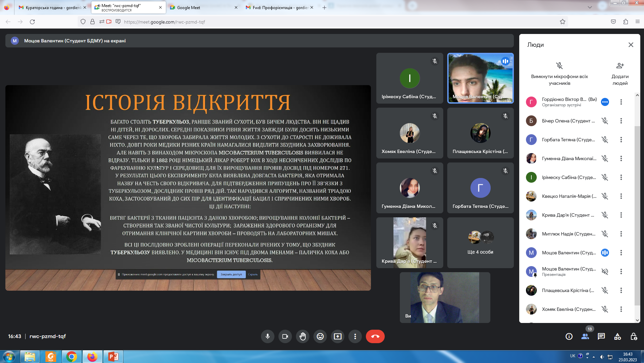Toggle the camera in call controls
Image resolution: width=644 pixels, height=363 pixels.
click(x=285, y=336)
